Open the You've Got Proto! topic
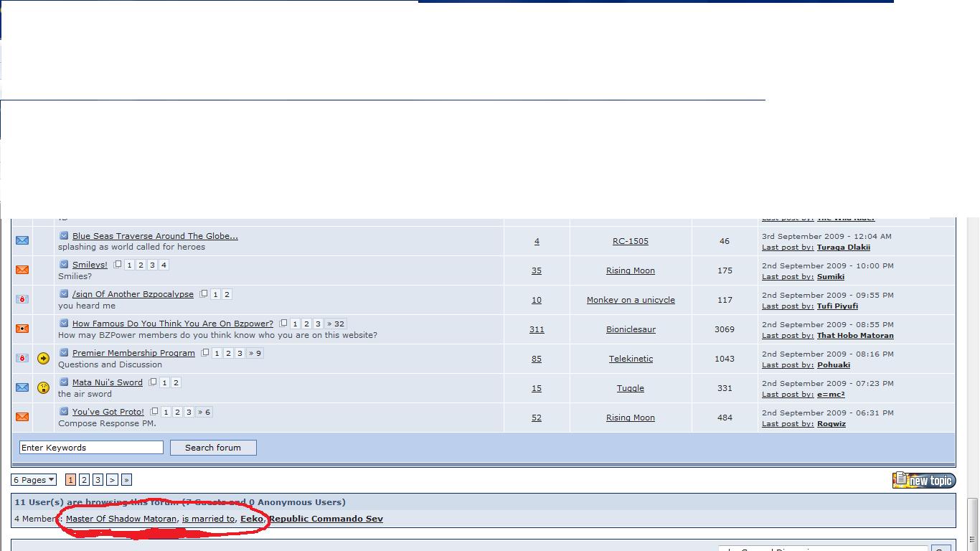Viewport: 980px width, 551px height. pyautogui.click(x=108, y=413)
